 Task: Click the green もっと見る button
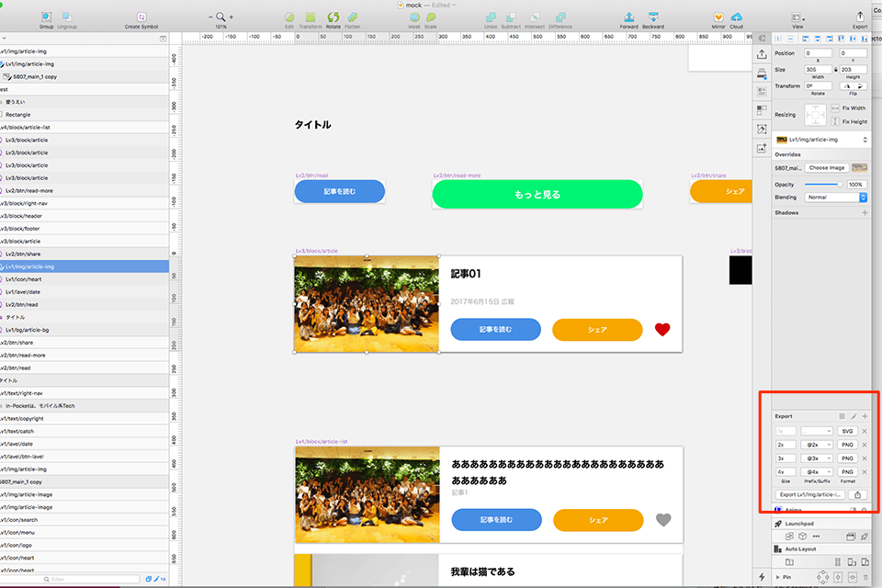(537, 194)
